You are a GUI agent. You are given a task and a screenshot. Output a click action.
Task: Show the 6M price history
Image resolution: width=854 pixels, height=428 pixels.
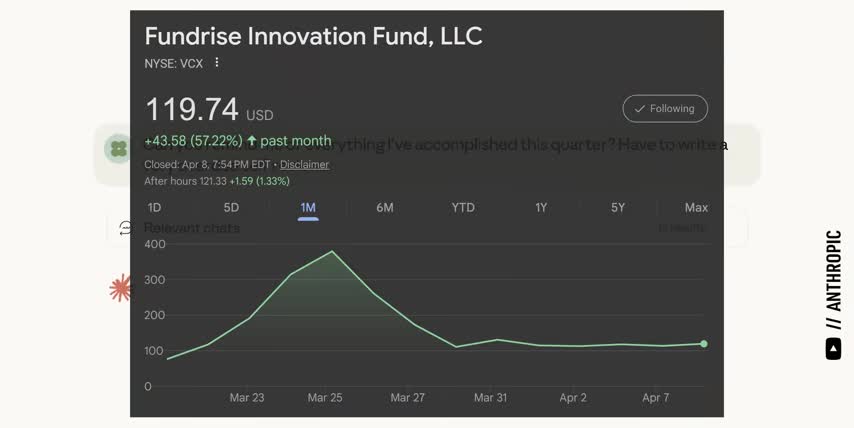click(385, 208)
